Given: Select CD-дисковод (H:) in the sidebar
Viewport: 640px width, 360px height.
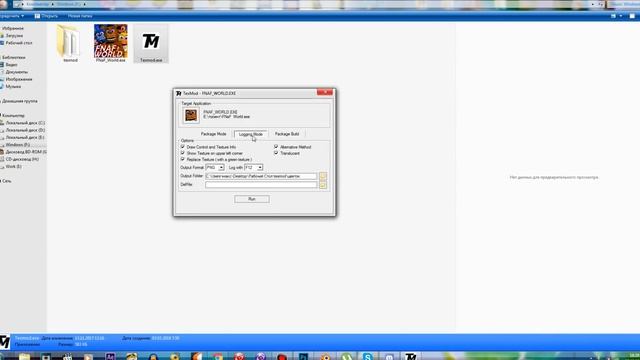Looking at the screenshot, I should pyautogui.click(x=22, y=159).
